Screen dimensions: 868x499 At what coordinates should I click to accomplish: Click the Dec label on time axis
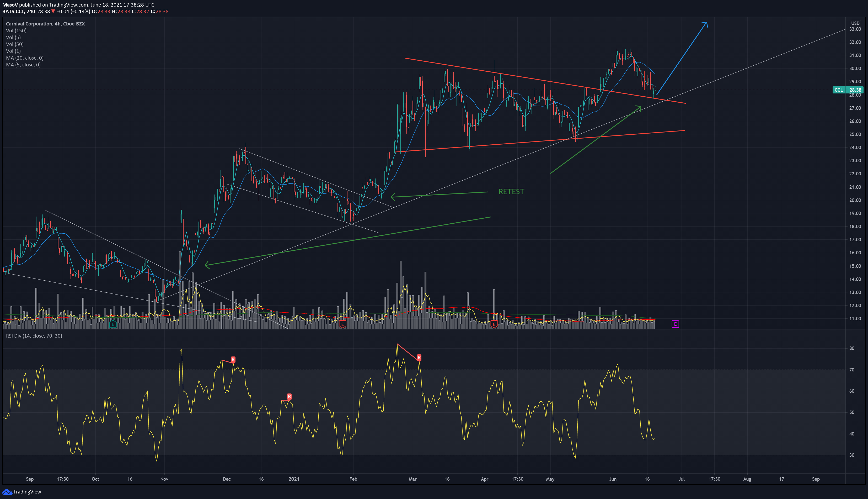click(227, 479)
